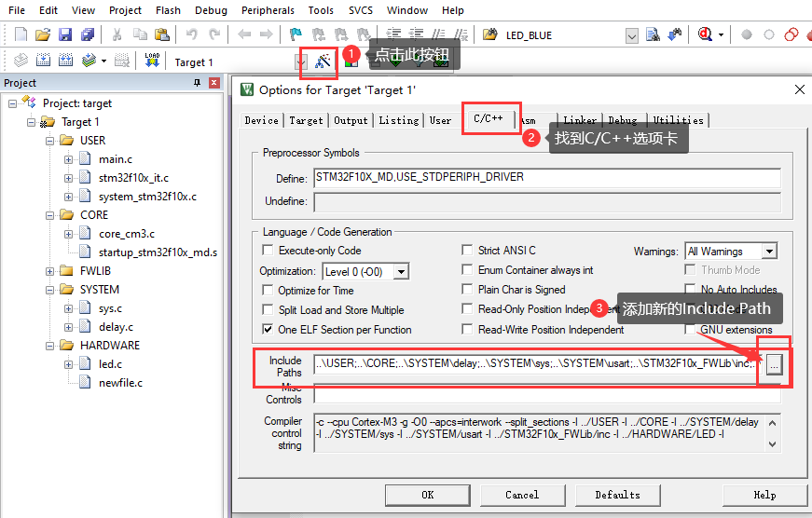Click the Help button in the dialog
Image resolution: width=812 pixels, height=518 pixels.
764,496
